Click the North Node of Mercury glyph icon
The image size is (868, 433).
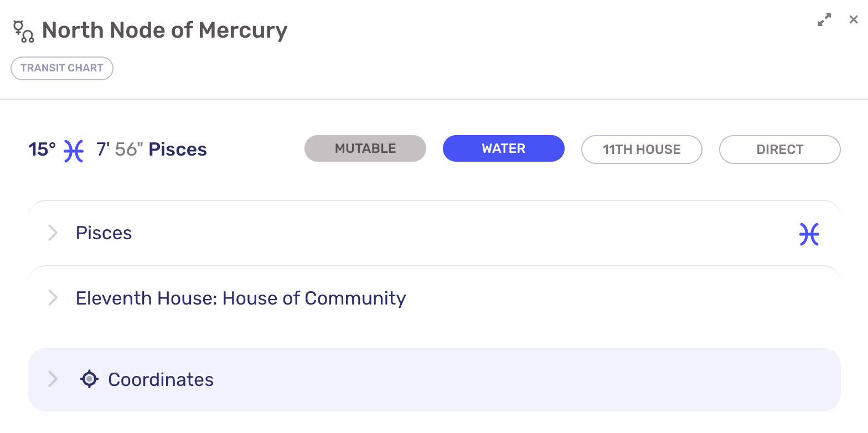point(23,31)
